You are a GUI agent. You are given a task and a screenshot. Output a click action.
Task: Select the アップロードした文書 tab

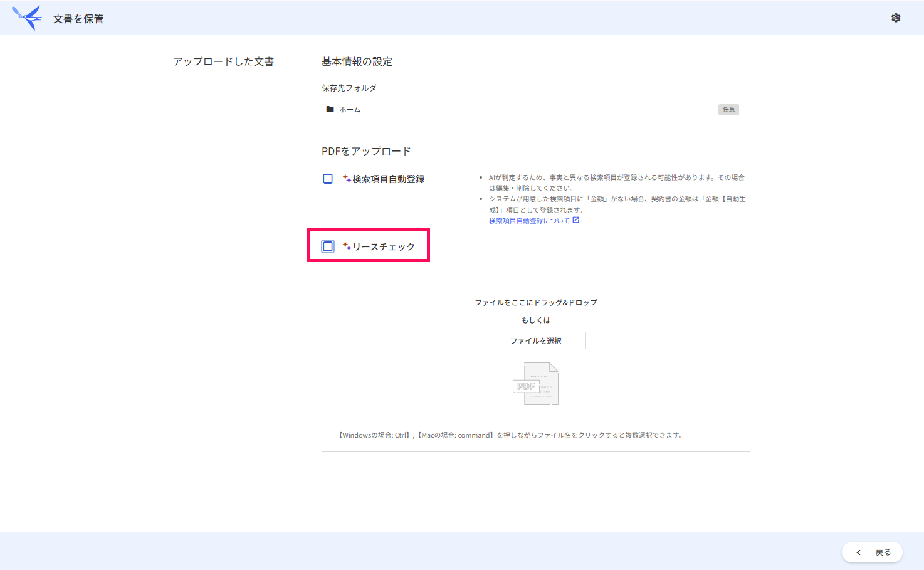[223, 61]
